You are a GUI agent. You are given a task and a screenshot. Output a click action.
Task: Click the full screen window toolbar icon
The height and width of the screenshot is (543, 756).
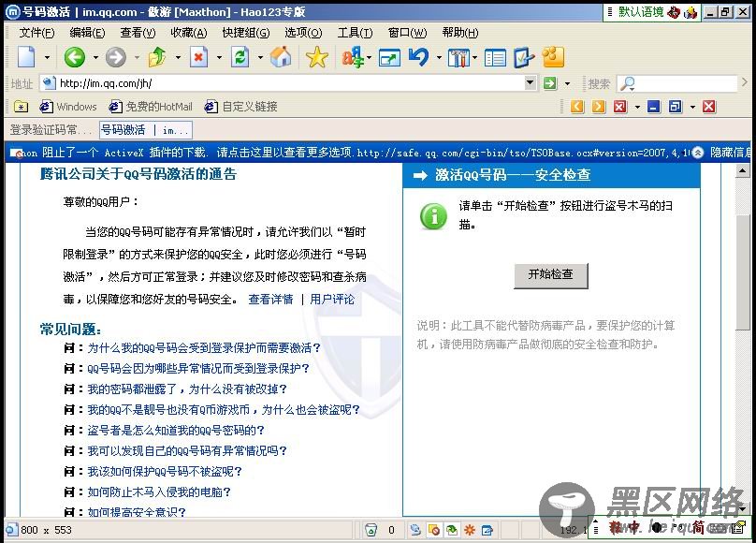389,58
